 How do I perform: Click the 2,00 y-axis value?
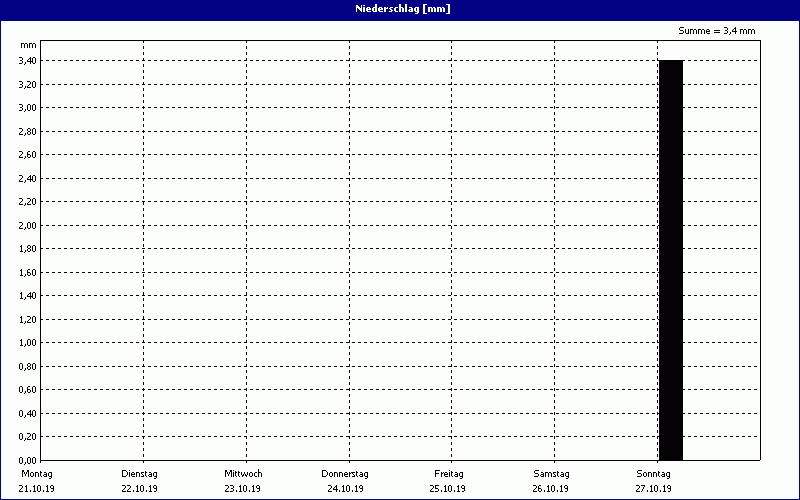coord(28,225)
